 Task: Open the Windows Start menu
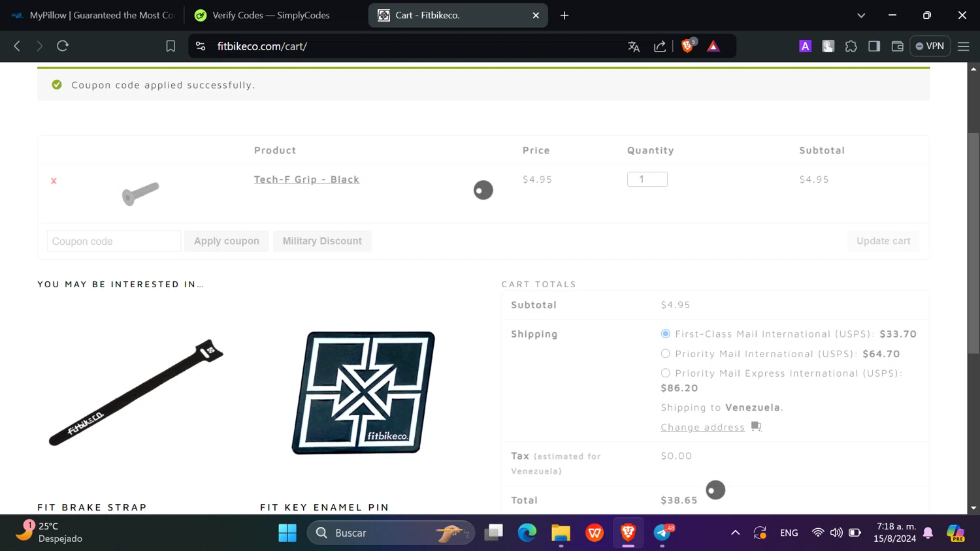click(287, 533)
